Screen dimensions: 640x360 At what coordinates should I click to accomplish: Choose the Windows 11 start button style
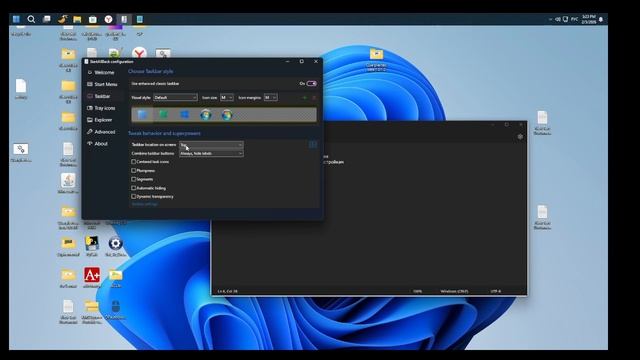pos(142,115)
